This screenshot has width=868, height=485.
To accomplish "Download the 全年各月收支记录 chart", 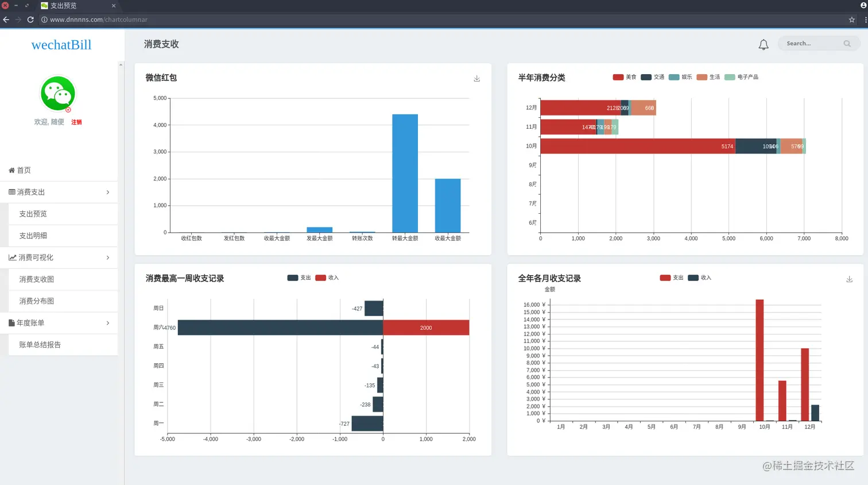I will 849,279.
